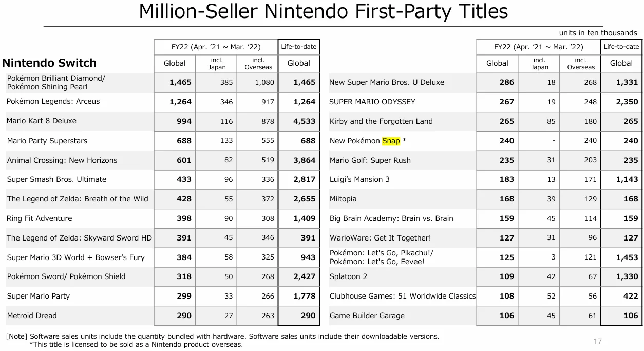The height and width of the screenshot is (351, 644).
Task: Click the SUPER MARIO ODYSSEY title
Action: pyautogui.click(x=372, y=102)
